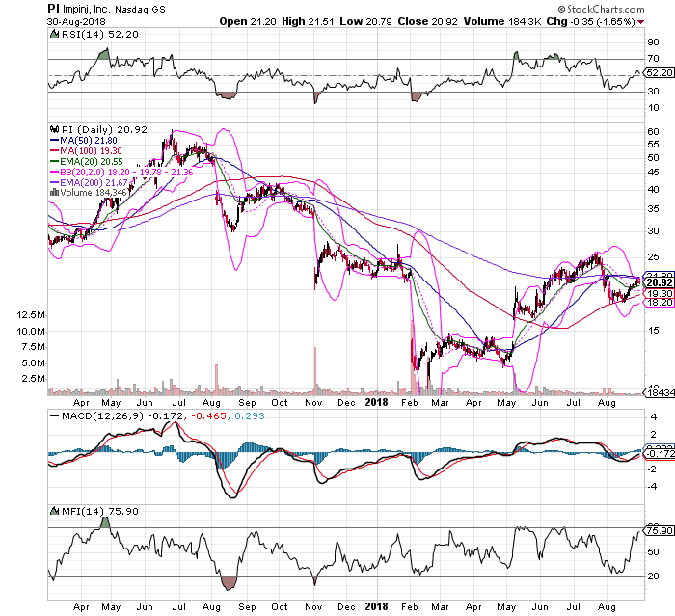Click the 2018 year label on the bottom axis

[x=377, y=607]
